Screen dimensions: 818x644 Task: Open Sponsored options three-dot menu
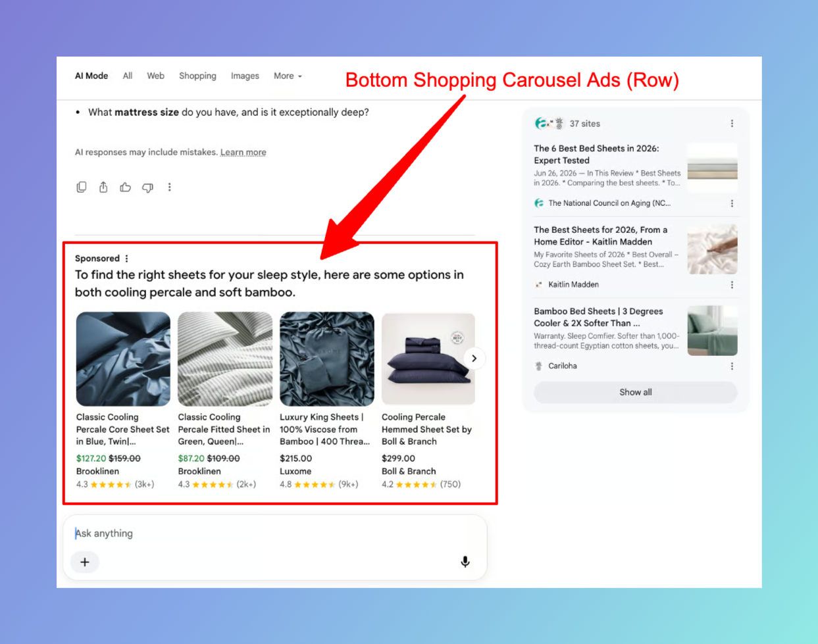click(x=127, y=259)
